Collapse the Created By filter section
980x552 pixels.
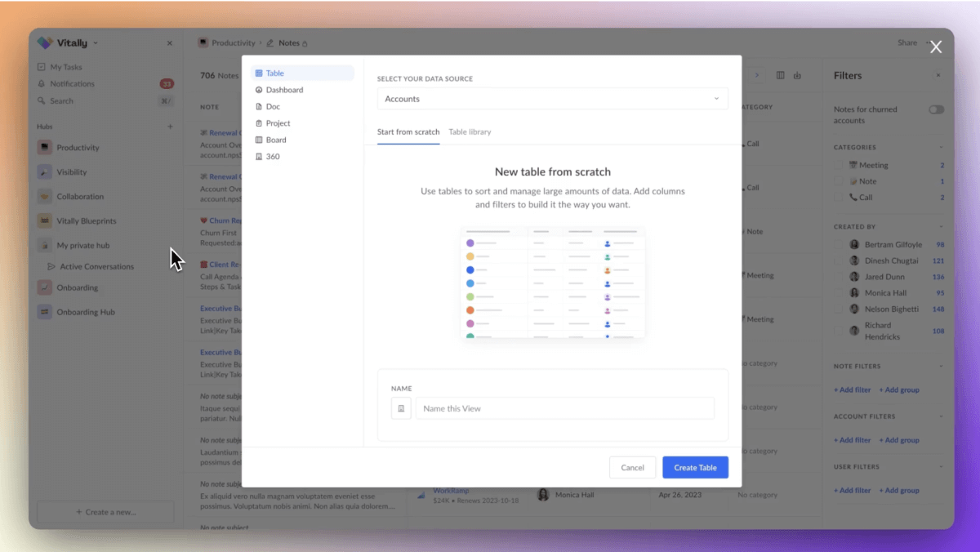[x=943, y=227]
